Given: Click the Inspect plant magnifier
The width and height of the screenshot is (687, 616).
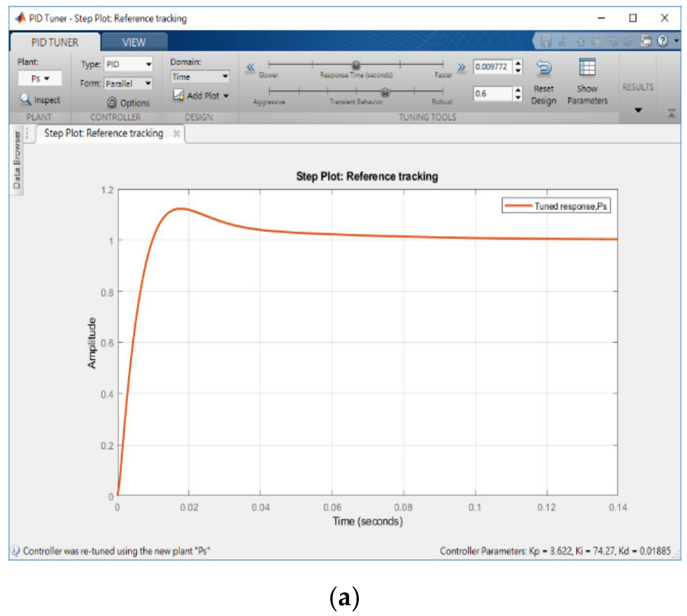Looking at the screenshot, I should [x=25, y=99].
